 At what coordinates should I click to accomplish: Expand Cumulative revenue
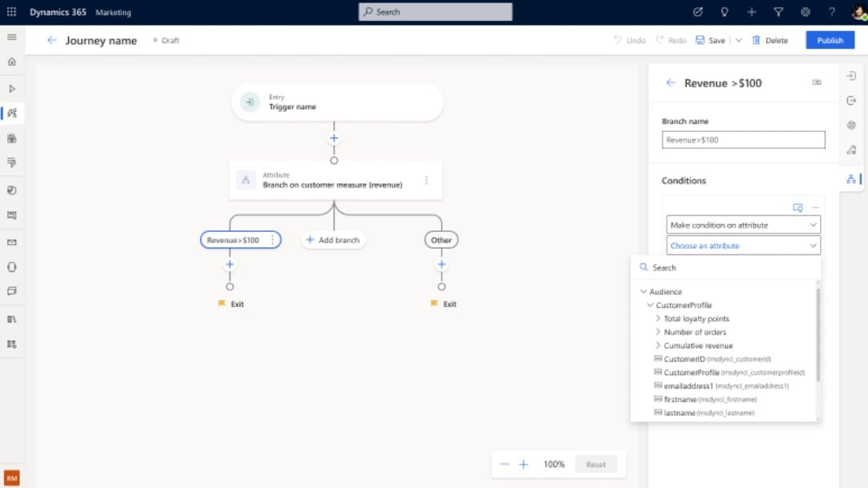coord(658,346)
